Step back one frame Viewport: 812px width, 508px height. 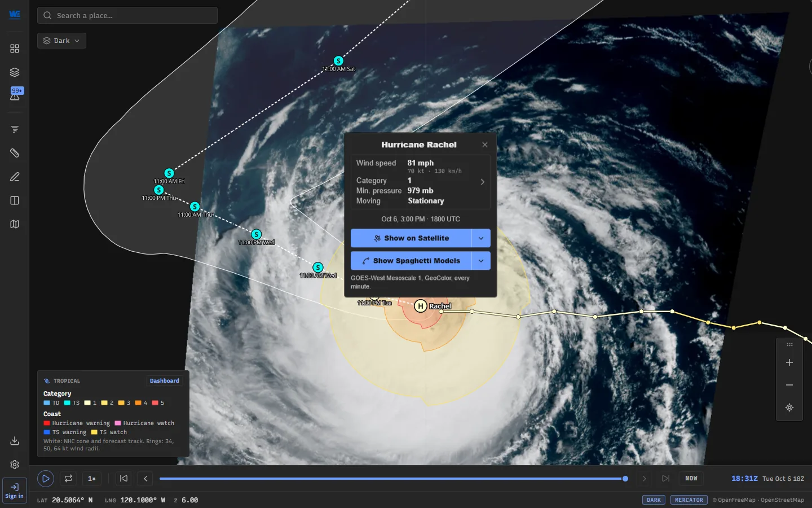[x=145, y=479]
